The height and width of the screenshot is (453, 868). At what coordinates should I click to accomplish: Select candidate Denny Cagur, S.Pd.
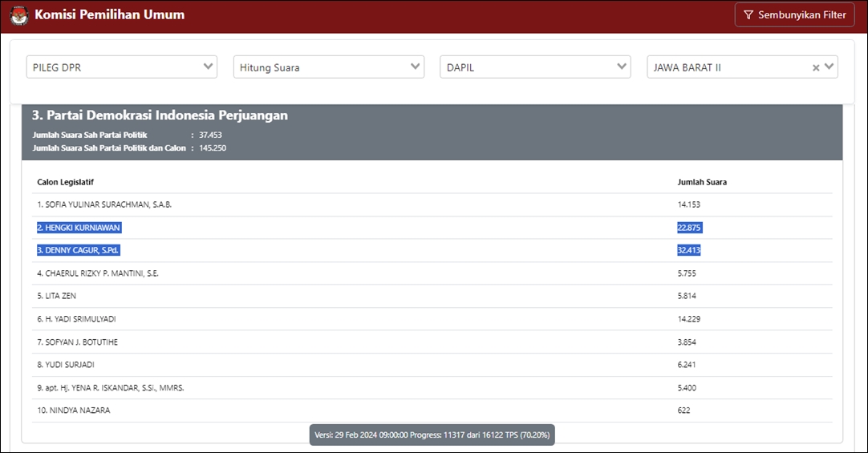pos(78,250)
